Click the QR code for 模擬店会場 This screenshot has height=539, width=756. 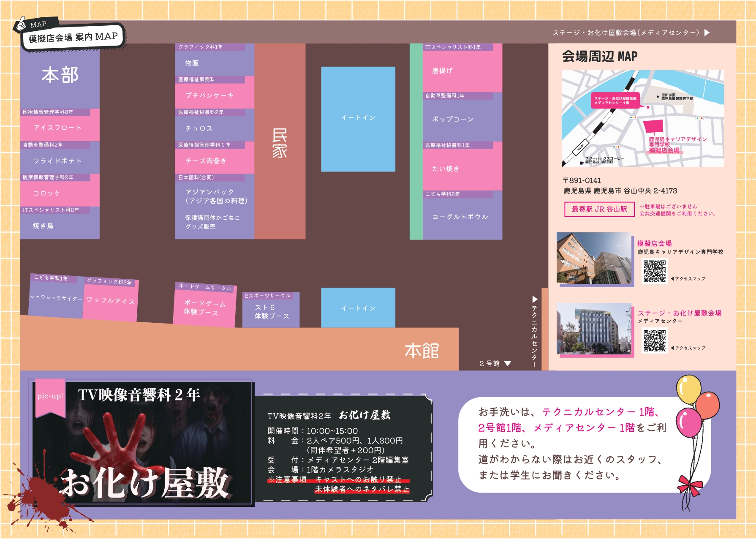(x=654, y=271)
